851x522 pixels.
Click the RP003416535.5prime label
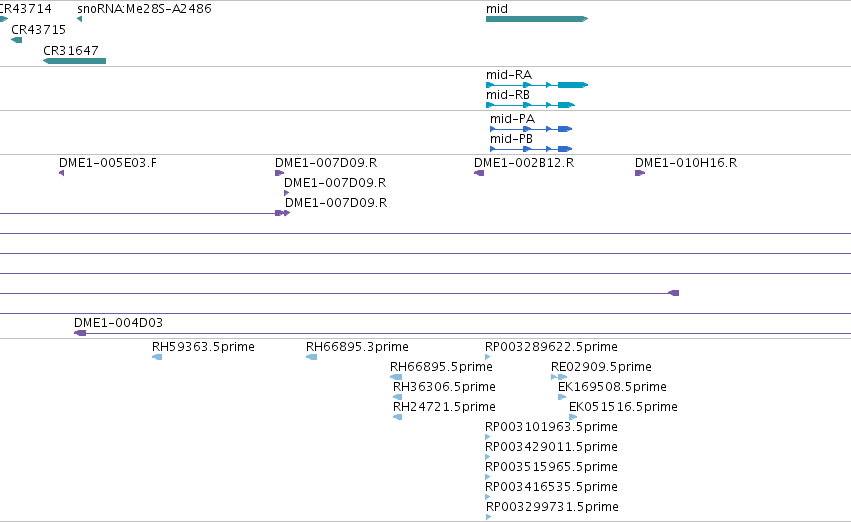coord(551,487)
